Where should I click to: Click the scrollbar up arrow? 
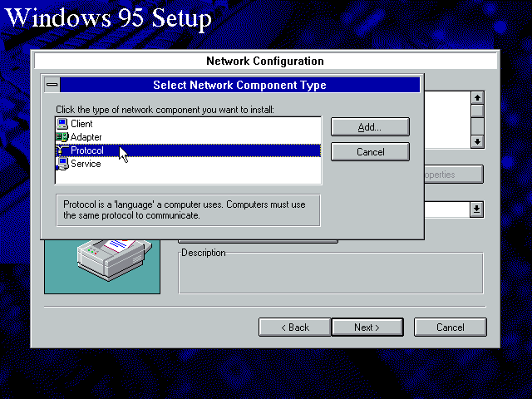tap(477, 97)
